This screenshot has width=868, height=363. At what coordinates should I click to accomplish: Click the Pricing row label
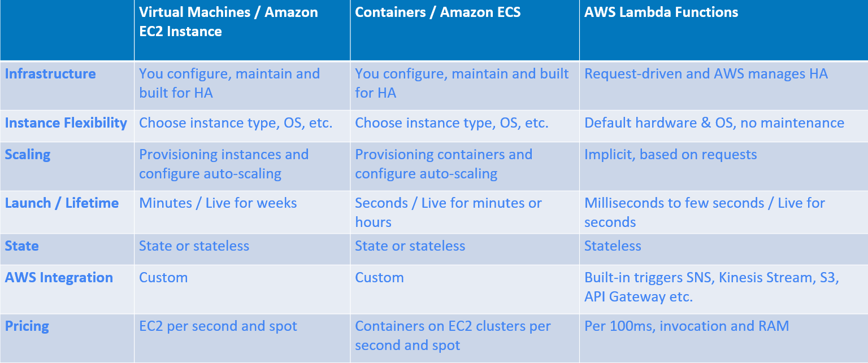(x=27, y=327)
